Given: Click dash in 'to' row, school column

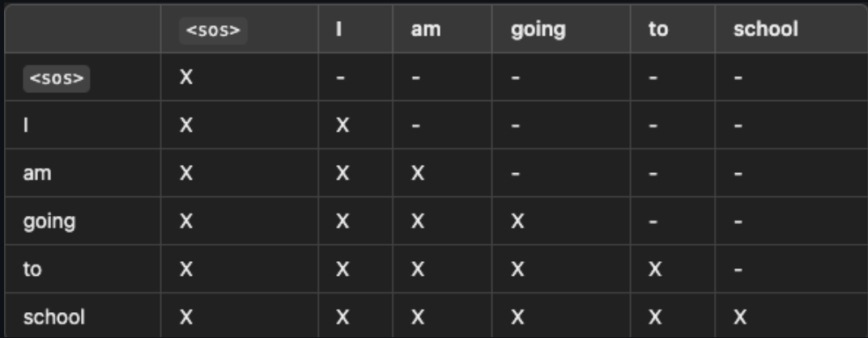Looking at the screenshot, I should point(738,270).
